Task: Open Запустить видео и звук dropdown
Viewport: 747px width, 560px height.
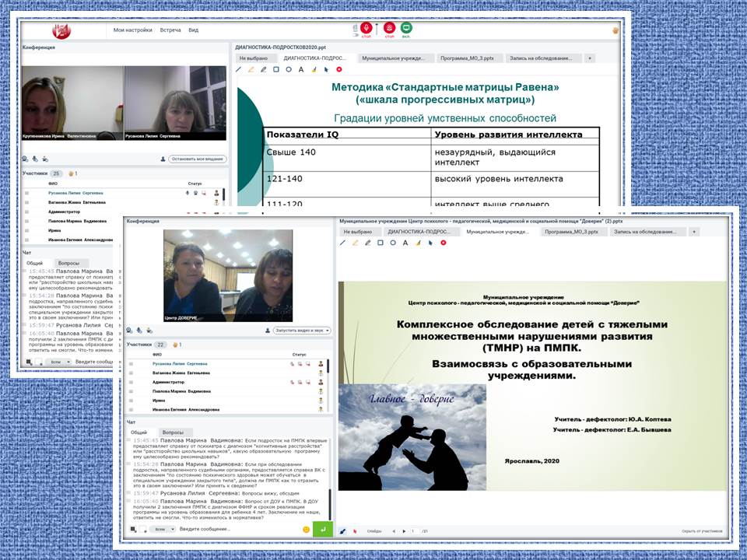Action: pyautogui.click(x=302, y=330)
